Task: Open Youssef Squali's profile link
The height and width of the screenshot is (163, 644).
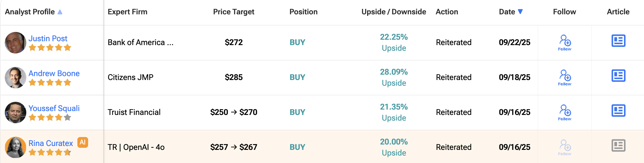Action: (x=54, y=108)
